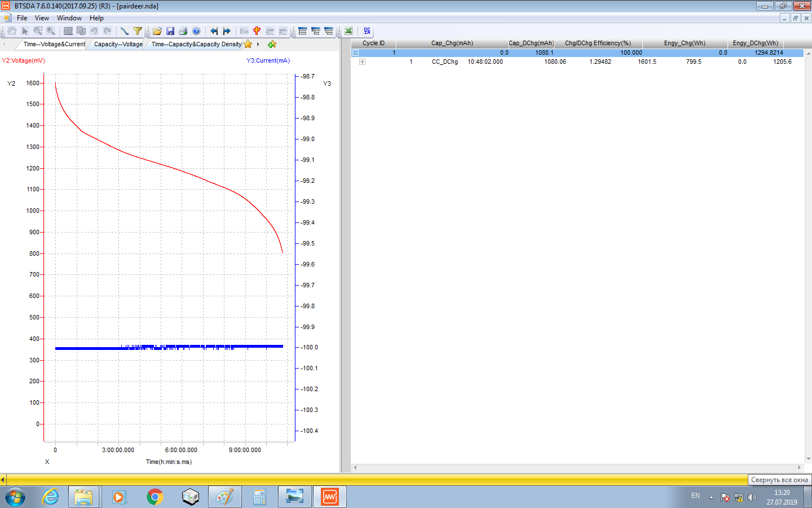812x508 pixels.
Task: Click the SOL down-step toolbar icon
Action: coord(283,31)
